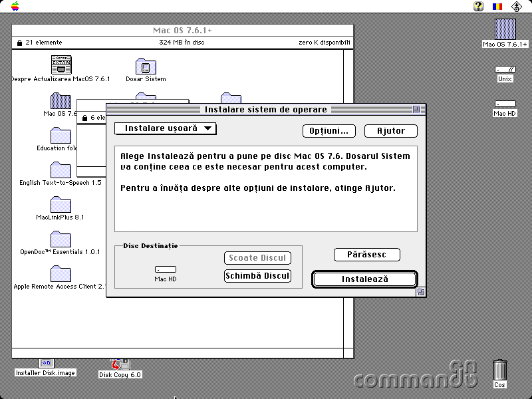The image size is (532, 399).
Task: Click the 'zero K disponibili' text
Action: (325, 43)
